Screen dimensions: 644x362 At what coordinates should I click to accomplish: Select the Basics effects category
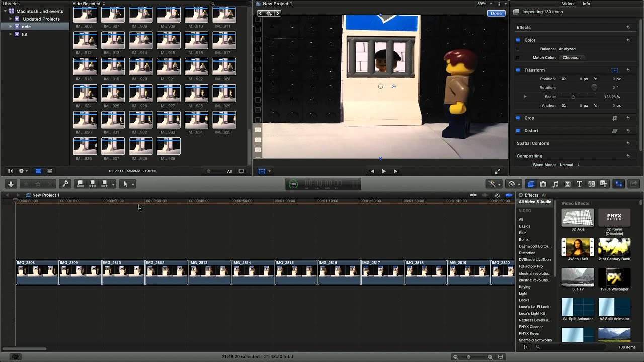(524, 226)
